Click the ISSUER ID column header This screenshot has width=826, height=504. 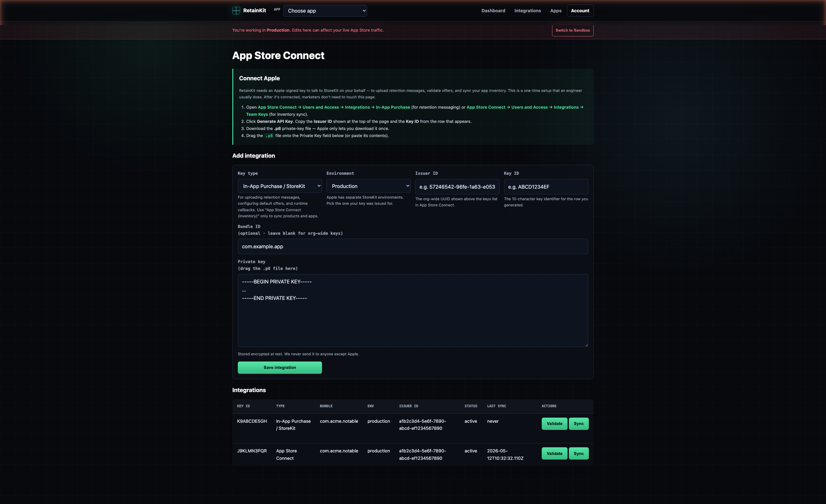pos(408,406)
